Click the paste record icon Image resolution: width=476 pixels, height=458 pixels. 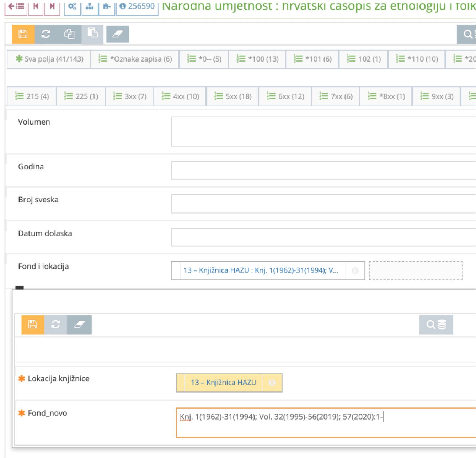93,34
